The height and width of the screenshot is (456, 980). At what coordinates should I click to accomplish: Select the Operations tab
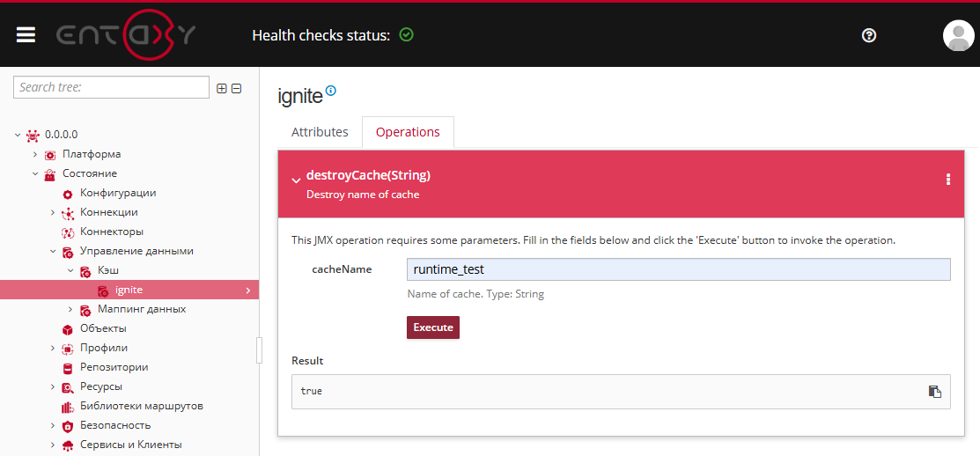(408, 132)
